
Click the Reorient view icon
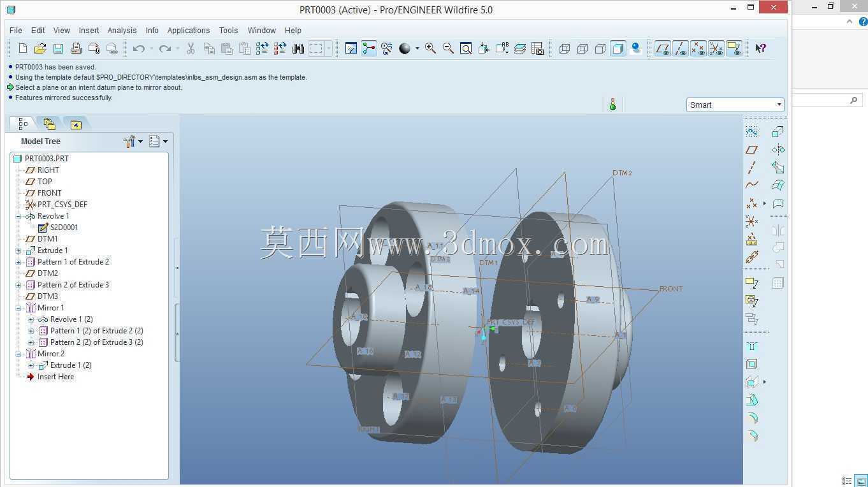(x=484, y=48)
